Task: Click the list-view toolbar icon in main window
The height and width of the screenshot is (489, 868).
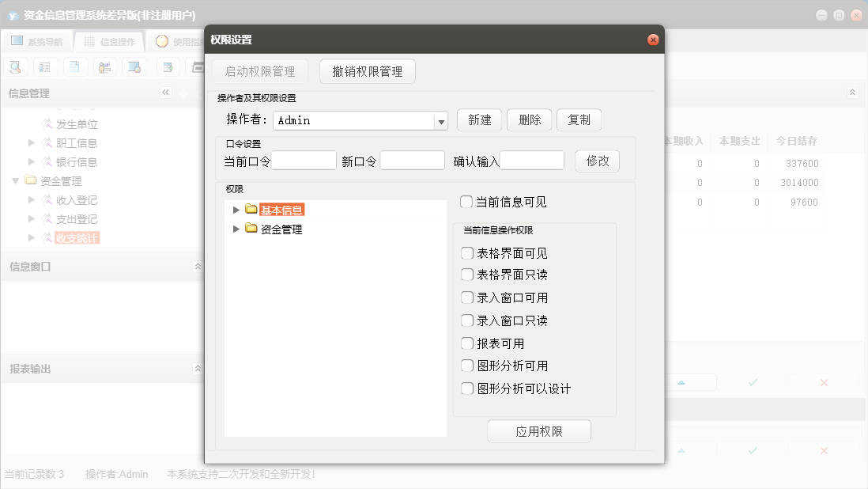Action: (45, 67)
